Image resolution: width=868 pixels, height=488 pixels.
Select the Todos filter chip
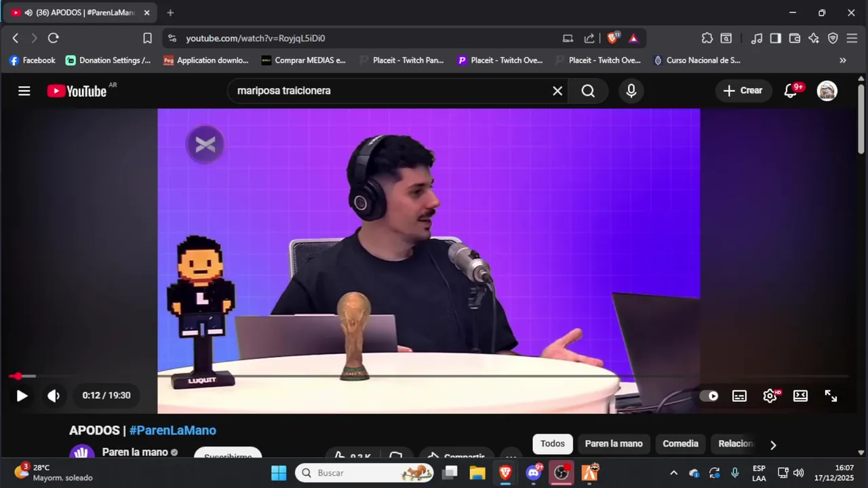point(553,444)
